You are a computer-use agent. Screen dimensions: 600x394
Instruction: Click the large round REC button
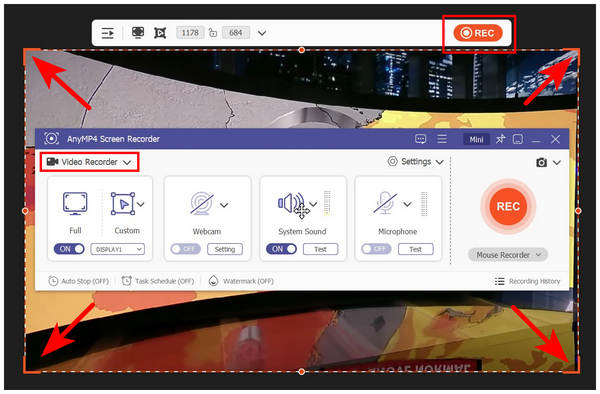click(508, 207)
